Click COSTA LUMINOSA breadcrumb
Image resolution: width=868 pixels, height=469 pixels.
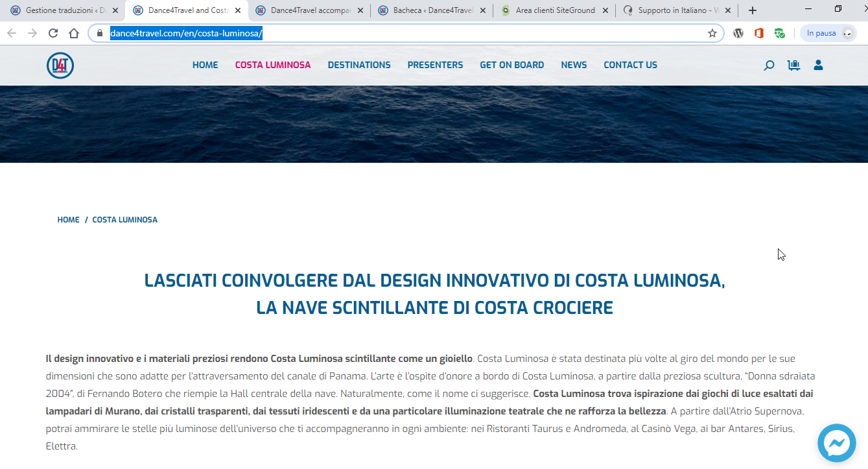(125, 220)
